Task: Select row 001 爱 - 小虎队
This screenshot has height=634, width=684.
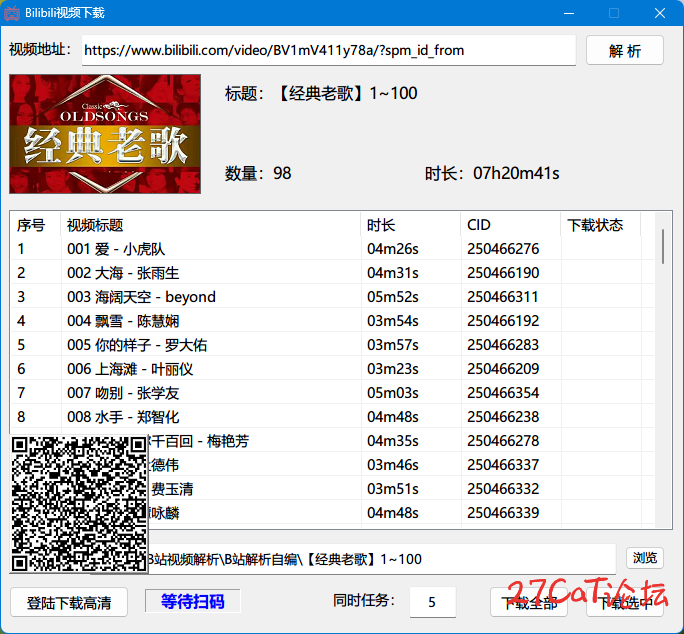Action: pos(332,249)
